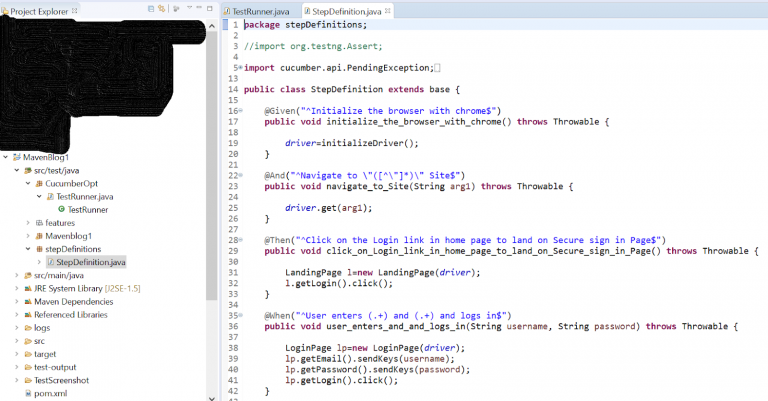Screen dimensions: 768x401
Task: Click '//import org.testng.Assert;' comment line
Action: point(313,47)
